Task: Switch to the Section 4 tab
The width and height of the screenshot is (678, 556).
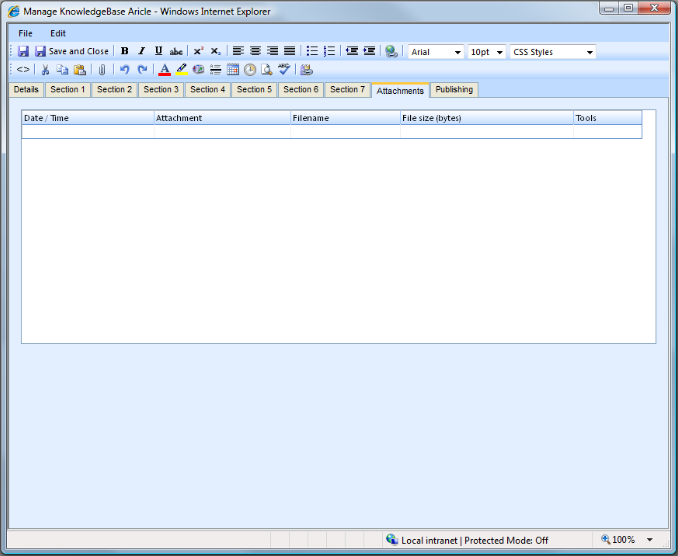Action: coord(208,89)
